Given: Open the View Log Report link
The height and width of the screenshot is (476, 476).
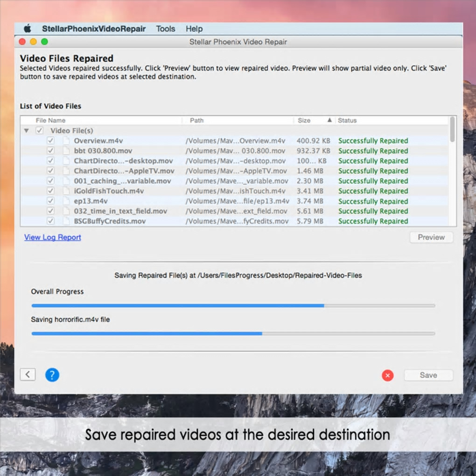Looking at the screenshot, I should click(53, 237).
